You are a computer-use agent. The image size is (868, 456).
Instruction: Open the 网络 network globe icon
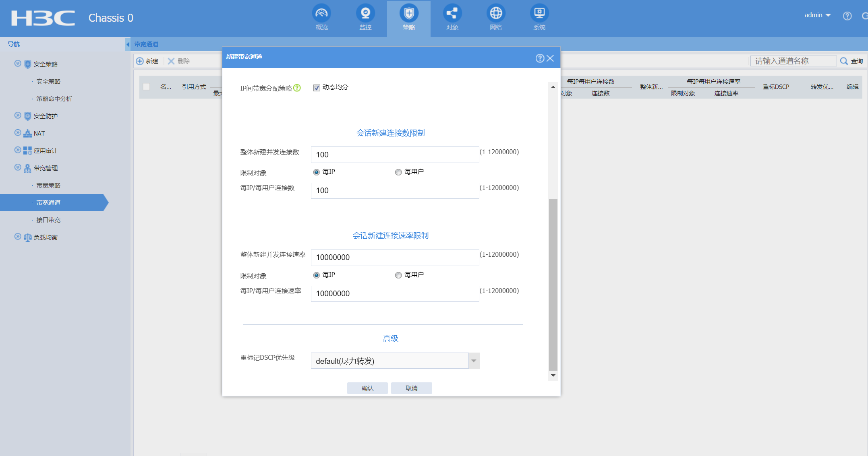pyautogui.click(x=496, y=14)
